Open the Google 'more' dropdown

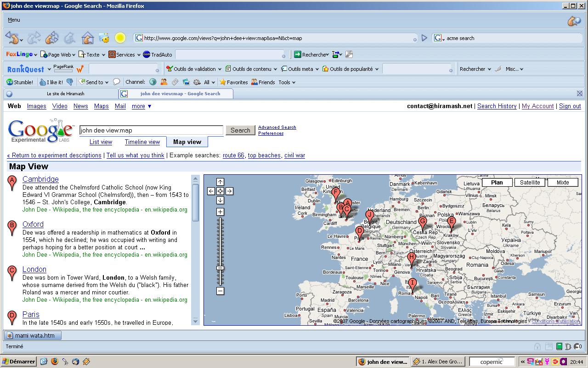click(141, 106)
